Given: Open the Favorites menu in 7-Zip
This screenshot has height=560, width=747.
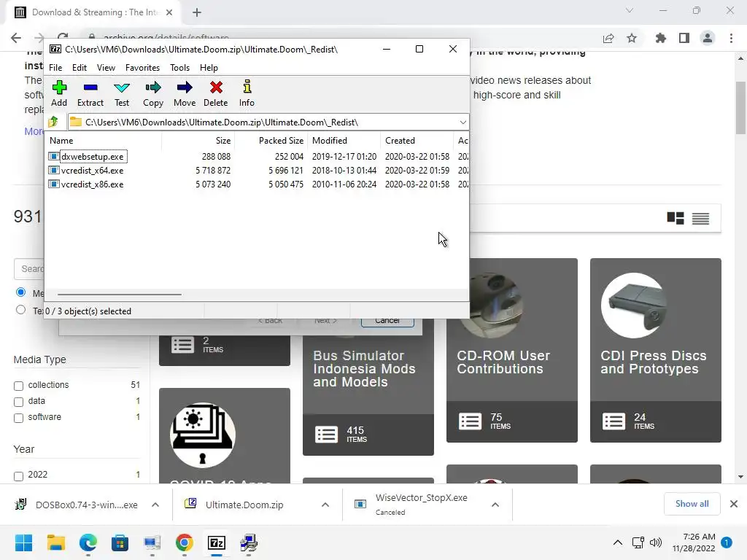Looking at the screenshot, I should tap(142, 68).
